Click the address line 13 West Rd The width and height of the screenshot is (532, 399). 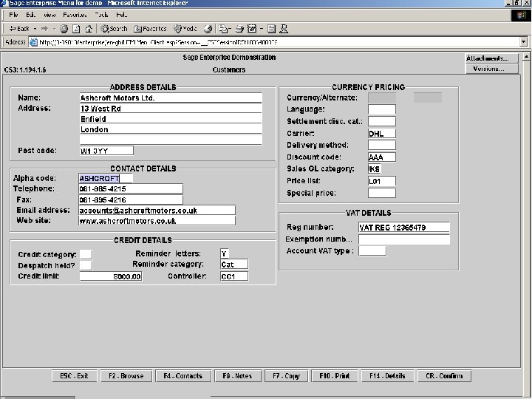coord(171,109)
